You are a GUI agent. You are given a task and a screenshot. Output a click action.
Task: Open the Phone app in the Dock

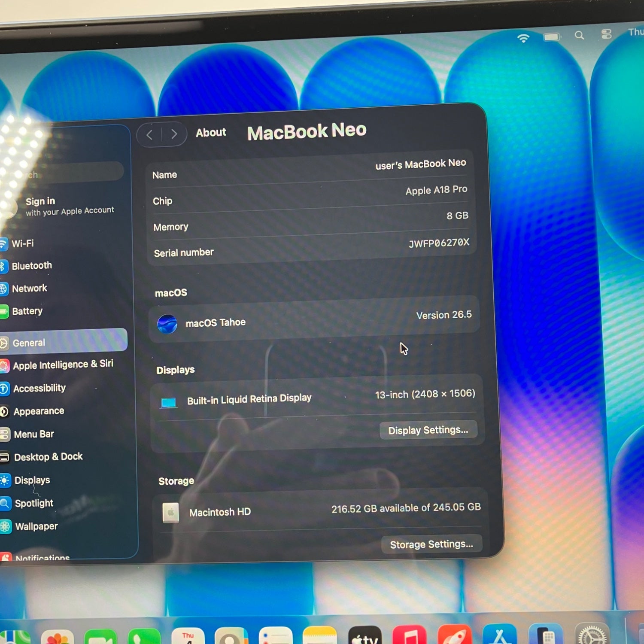(144, 637)
